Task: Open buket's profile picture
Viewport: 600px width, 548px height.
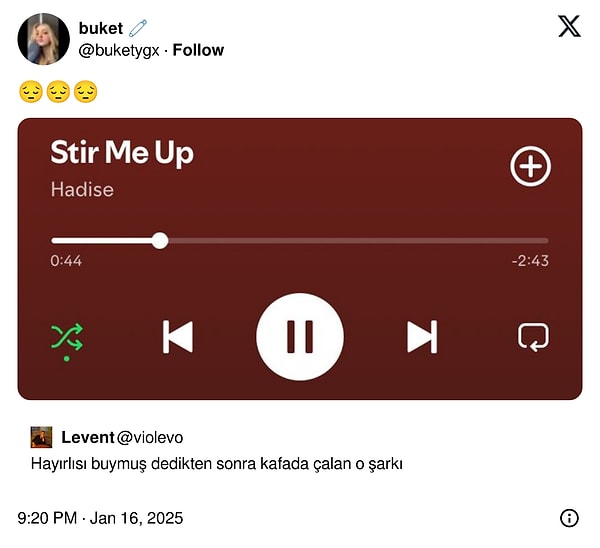Action: click(44, 39)
